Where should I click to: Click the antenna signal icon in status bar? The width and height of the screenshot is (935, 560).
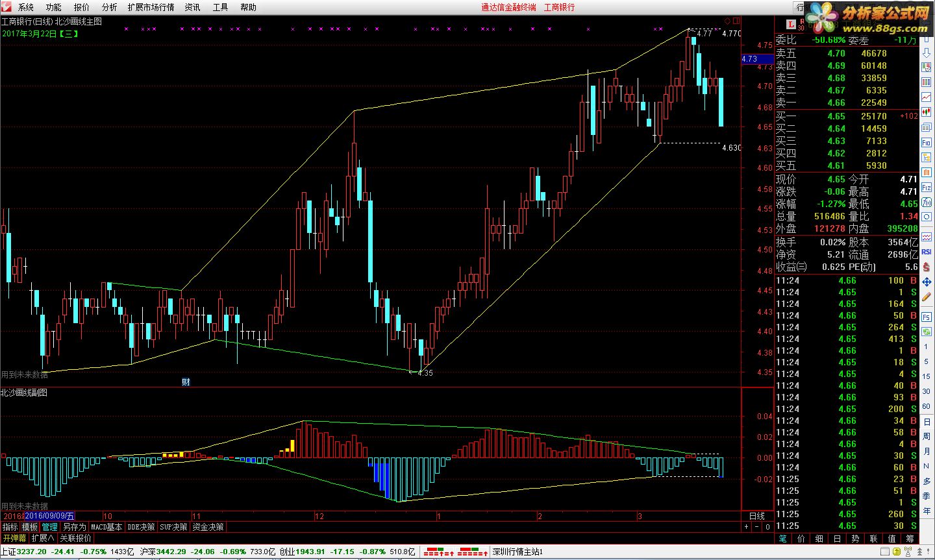pos(908,552)
